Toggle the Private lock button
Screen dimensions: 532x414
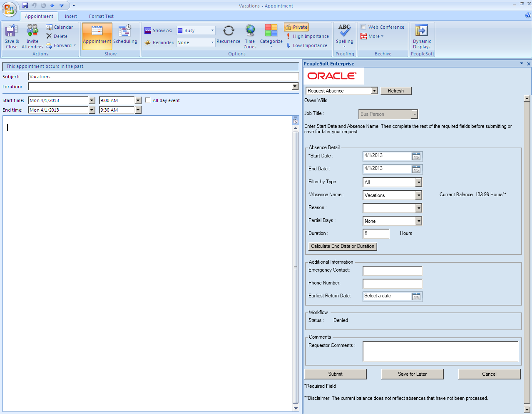click(x=296, y=27)
